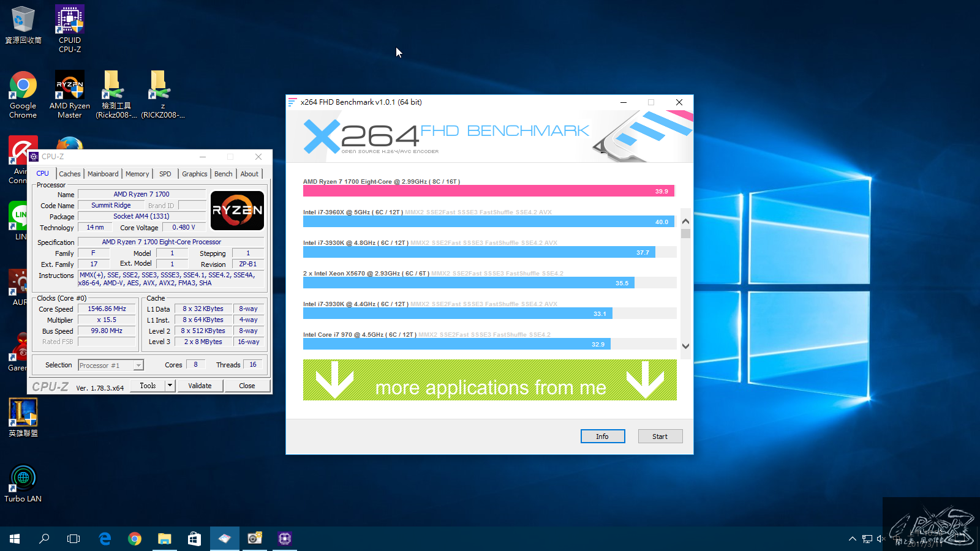Start the x264 FHD benchmark
This screenshot has height=551, width=980.
click(x=660, y=437)
